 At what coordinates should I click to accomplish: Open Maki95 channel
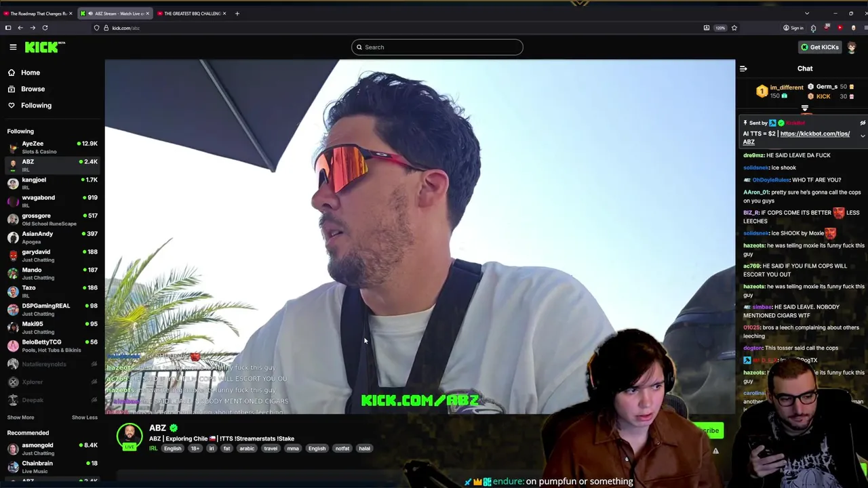(52, 327)
